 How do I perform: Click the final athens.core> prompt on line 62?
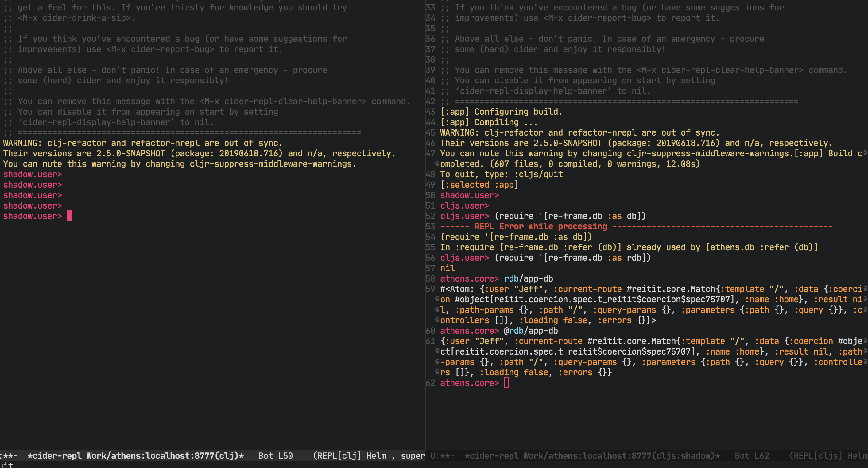point(469,383)
